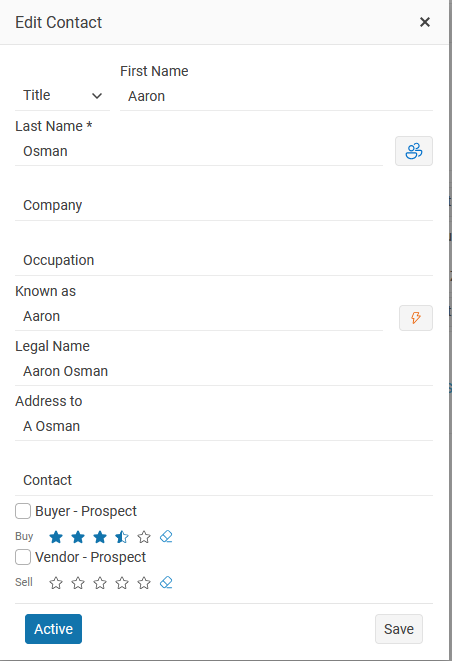Click the lightning bolt icon beside Known as
Image resolution: width=452 pixels, height=661 pixels.
click(x=416, y=317)
